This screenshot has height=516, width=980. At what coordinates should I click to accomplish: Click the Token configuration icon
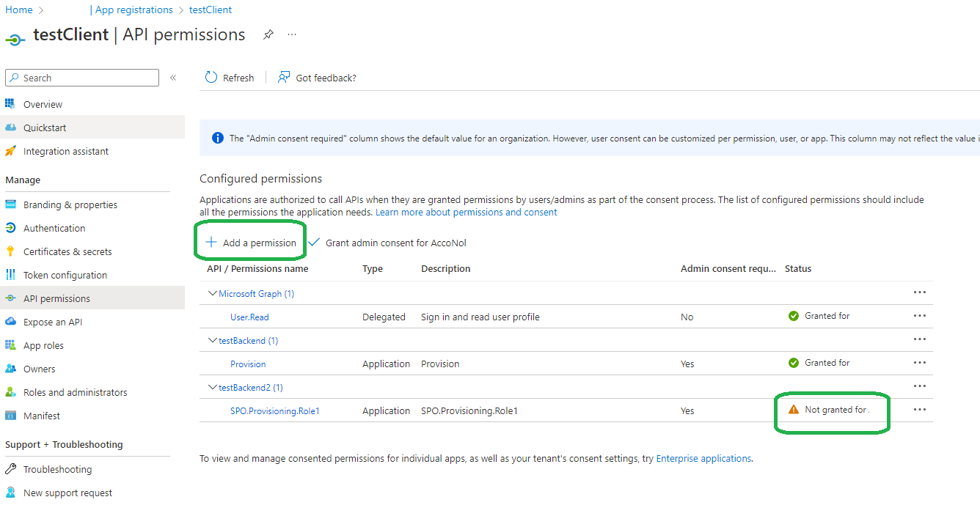[x=10, y=275]
